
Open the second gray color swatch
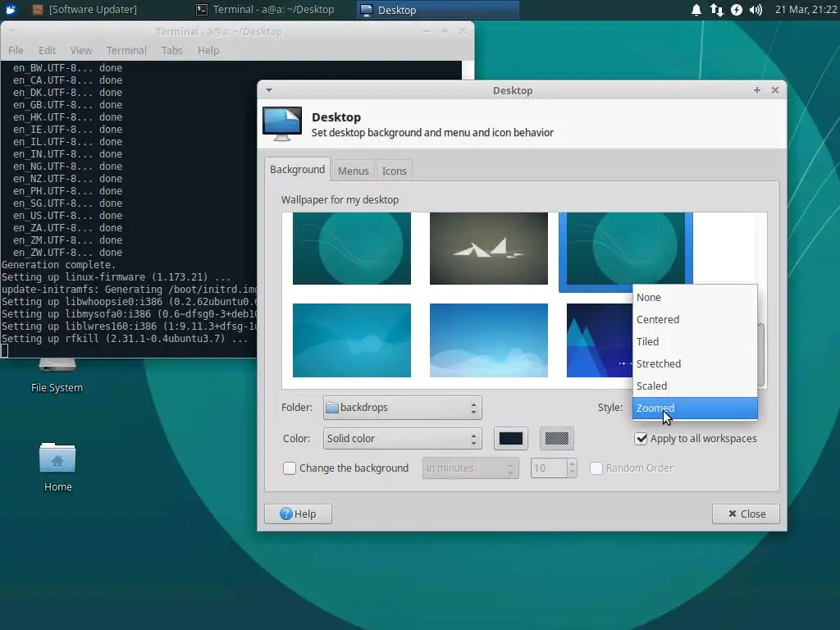pos(557,439)
